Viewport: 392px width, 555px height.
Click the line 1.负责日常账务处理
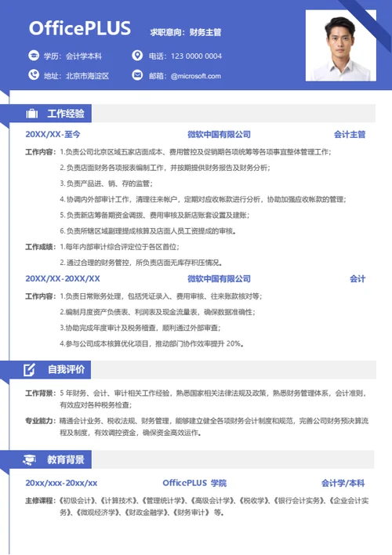click(161, 296)
